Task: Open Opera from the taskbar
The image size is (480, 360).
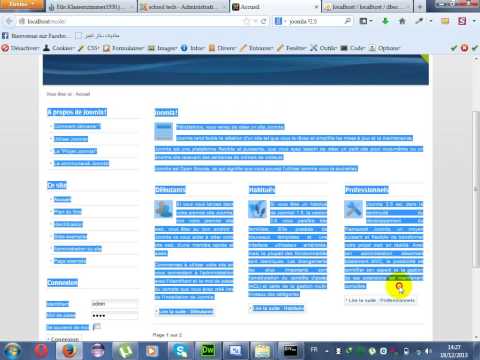Action: tap(42, 351)
